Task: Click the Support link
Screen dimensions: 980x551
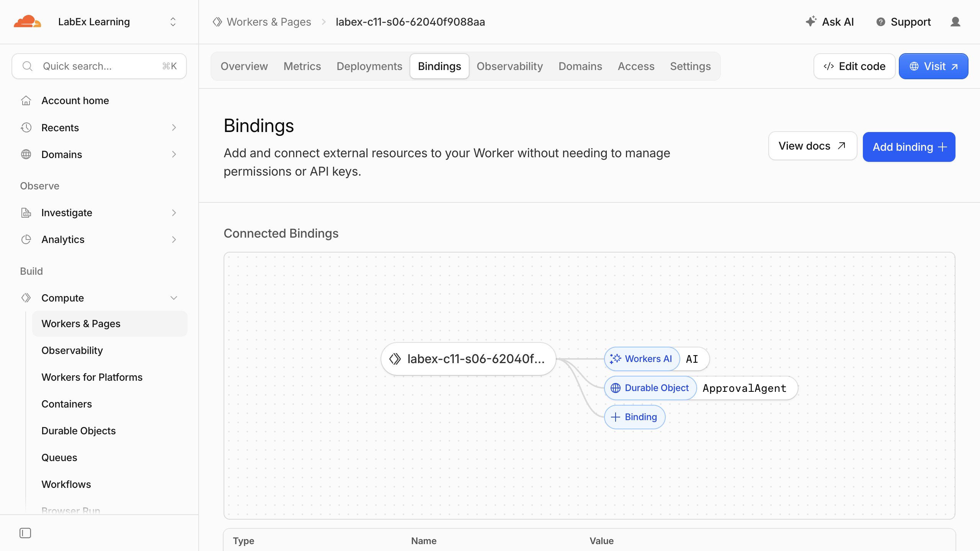Action: (911, 22)
